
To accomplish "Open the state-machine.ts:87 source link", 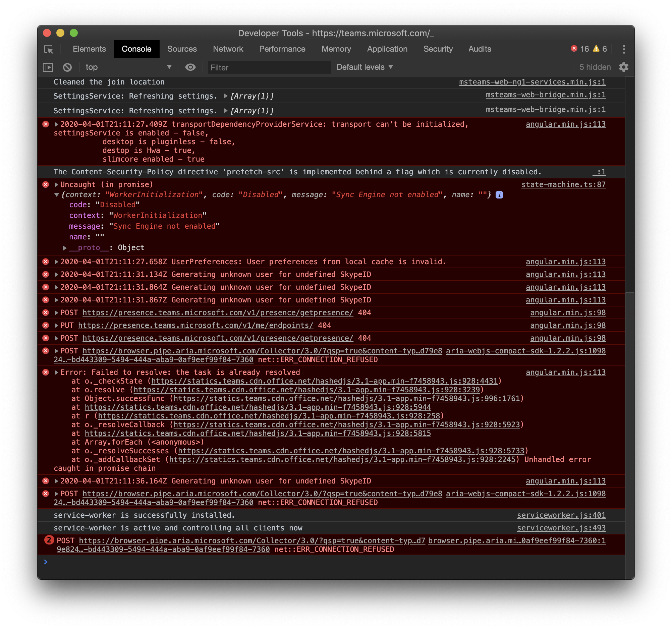I will click(563, 184).
